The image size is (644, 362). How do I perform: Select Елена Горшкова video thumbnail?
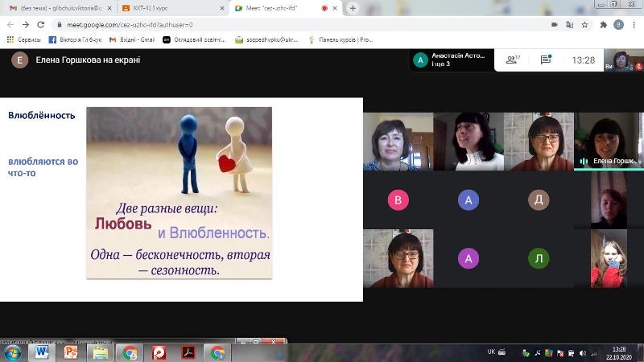coord(609,142)
